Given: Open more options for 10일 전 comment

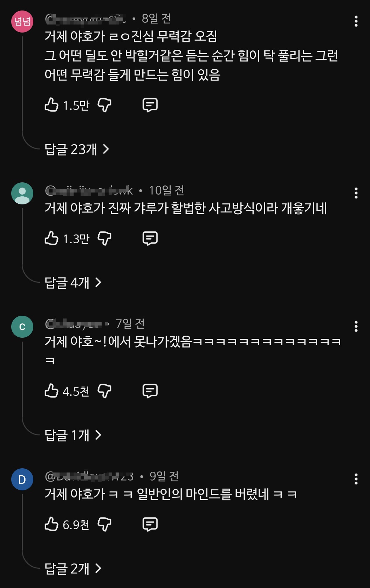Looking at the screenshot, I should click(356, 193).
